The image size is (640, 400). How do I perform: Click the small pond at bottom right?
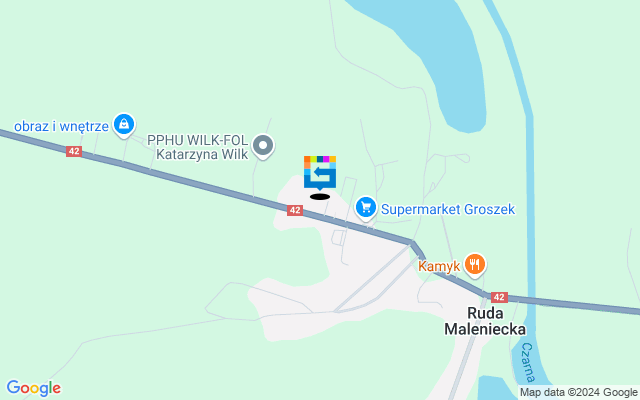(x=497, y=389)
